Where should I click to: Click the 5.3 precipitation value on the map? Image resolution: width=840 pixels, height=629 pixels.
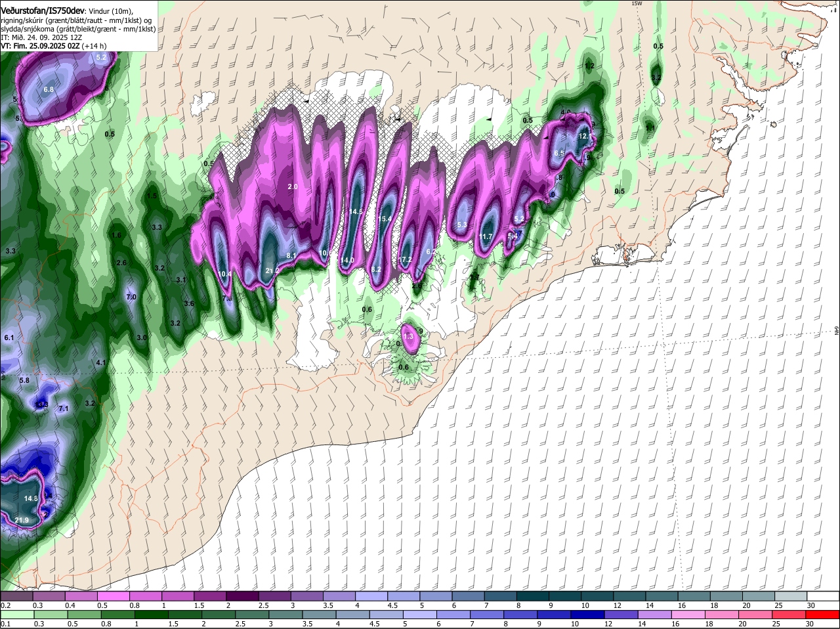coord(461,225)
